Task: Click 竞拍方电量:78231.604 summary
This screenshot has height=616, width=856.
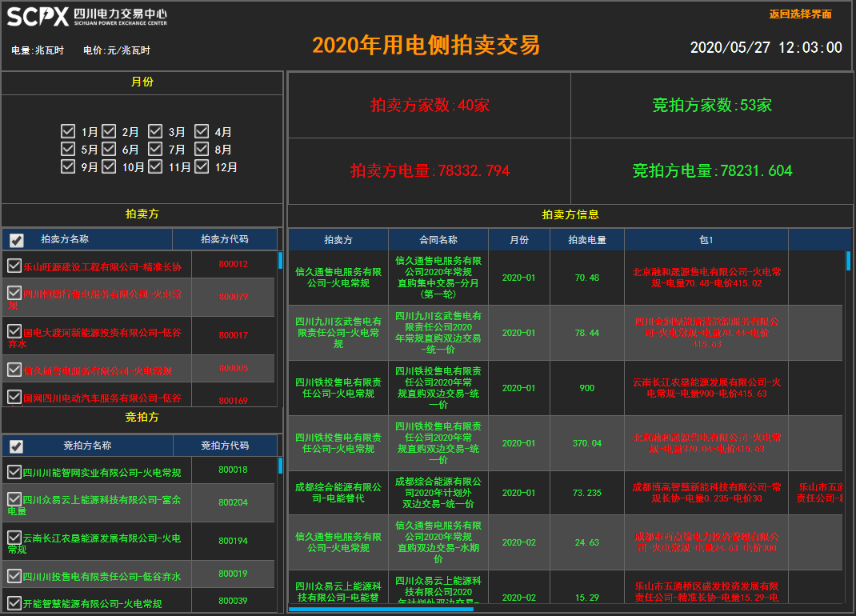Action: click(712, 170)
